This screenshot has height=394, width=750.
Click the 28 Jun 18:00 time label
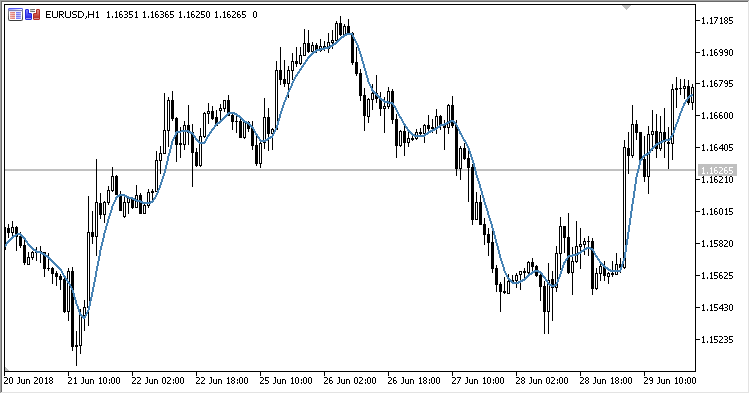pos(606,381)
